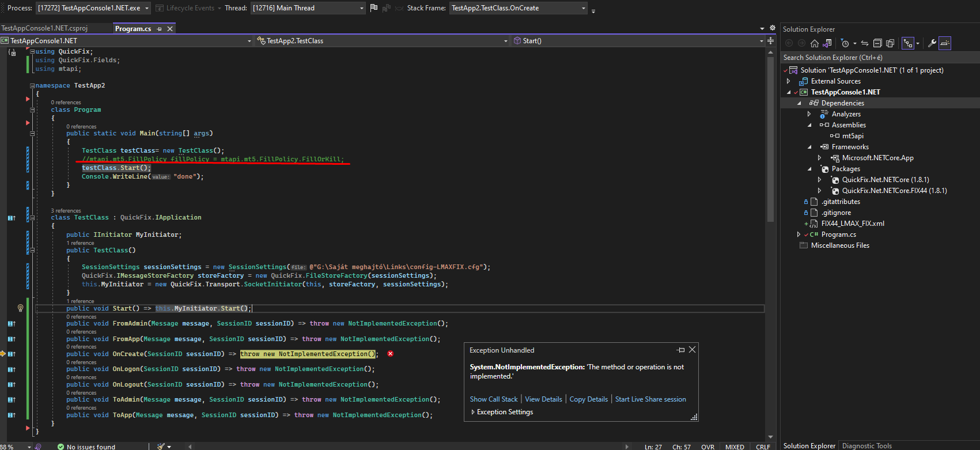Click Copy Details link

(588, 399)
